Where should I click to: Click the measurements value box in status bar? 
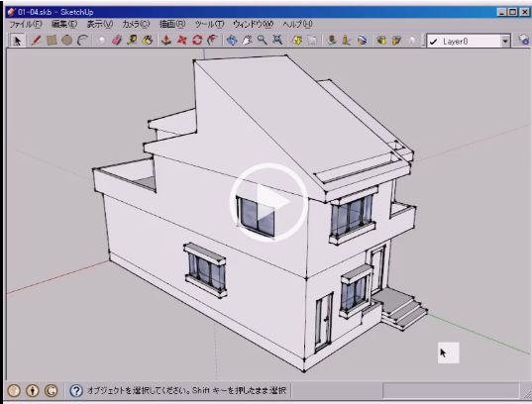click(451, 390)
